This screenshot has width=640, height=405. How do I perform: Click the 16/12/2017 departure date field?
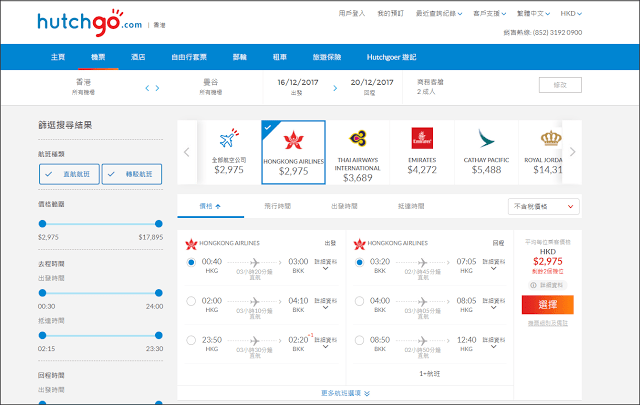[298, 87]
